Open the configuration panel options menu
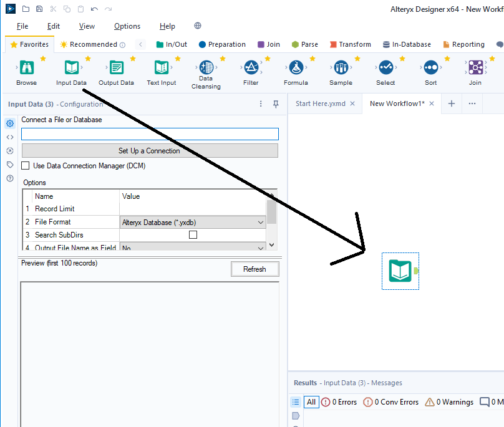This screenshot has width=504, height=427. pyautogui.click(x=260, y=103)
